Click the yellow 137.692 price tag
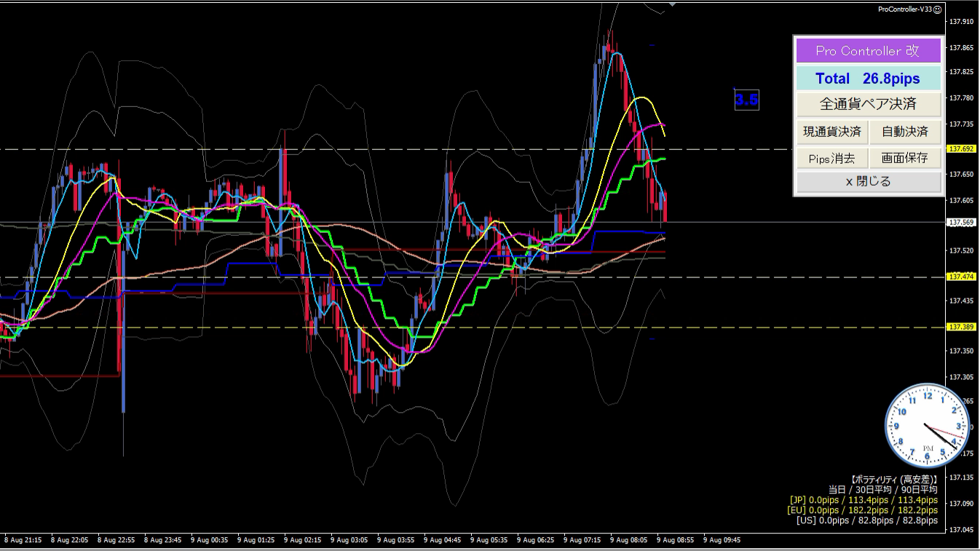980x551 pixels. coord(961,148)
